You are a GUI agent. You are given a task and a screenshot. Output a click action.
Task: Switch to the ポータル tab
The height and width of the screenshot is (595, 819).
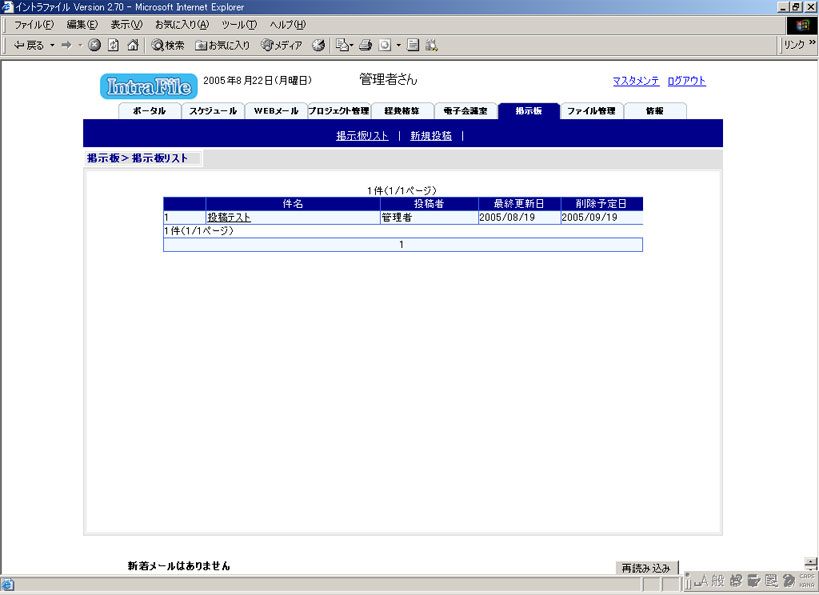click(x=149, y=111)
